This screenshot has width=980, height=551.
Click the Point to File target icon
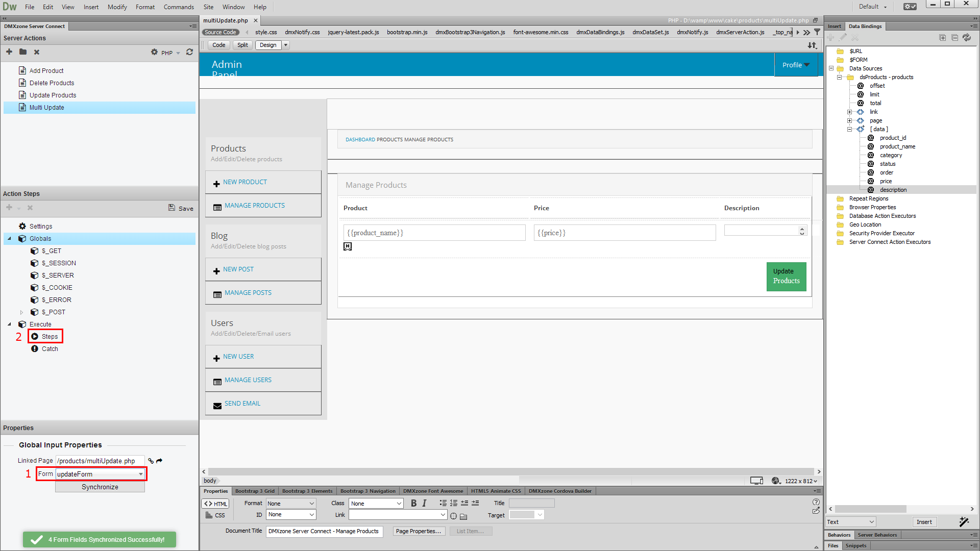click(x=453, y=516)
